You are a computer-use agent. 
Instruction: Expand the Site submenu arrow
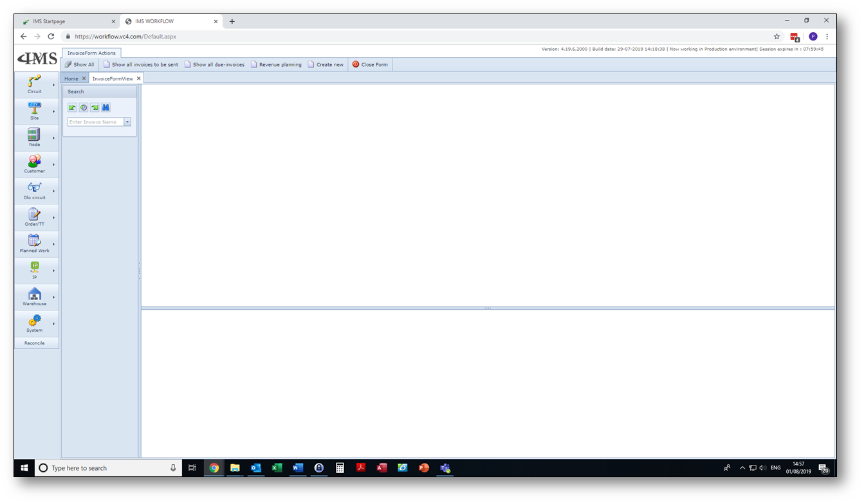click(53, 111)
